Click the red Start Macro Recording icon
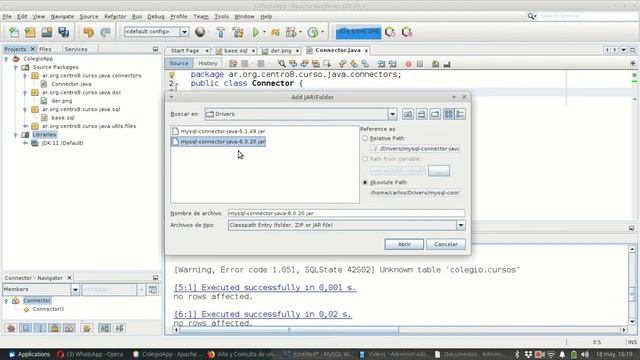 click(x=408, y=64)
